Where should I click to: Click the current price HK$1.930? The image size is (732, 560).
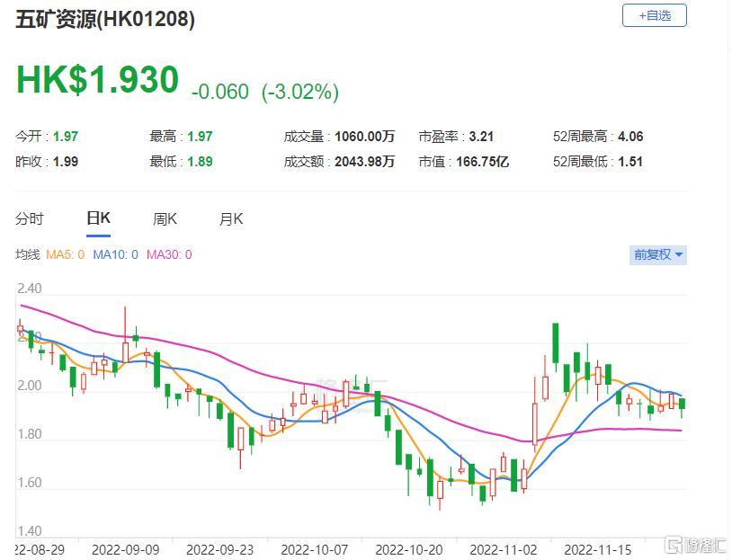97,80
